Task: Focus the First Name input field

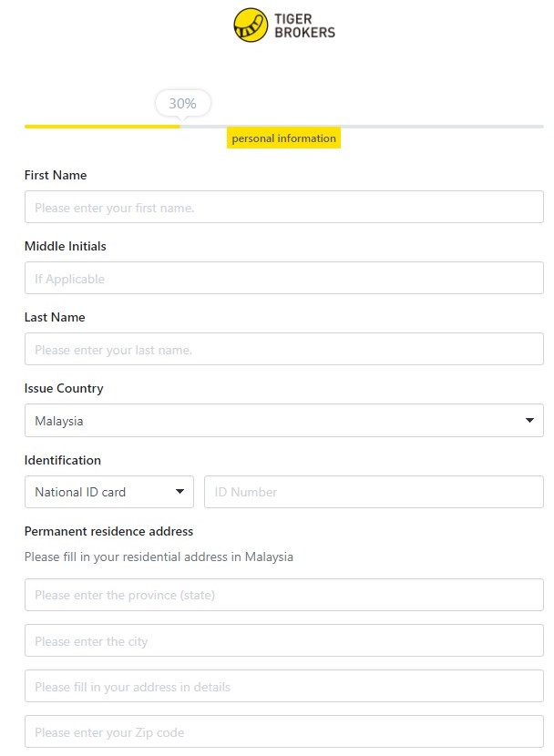Action: pyautogui.click(x=284, y=207)
